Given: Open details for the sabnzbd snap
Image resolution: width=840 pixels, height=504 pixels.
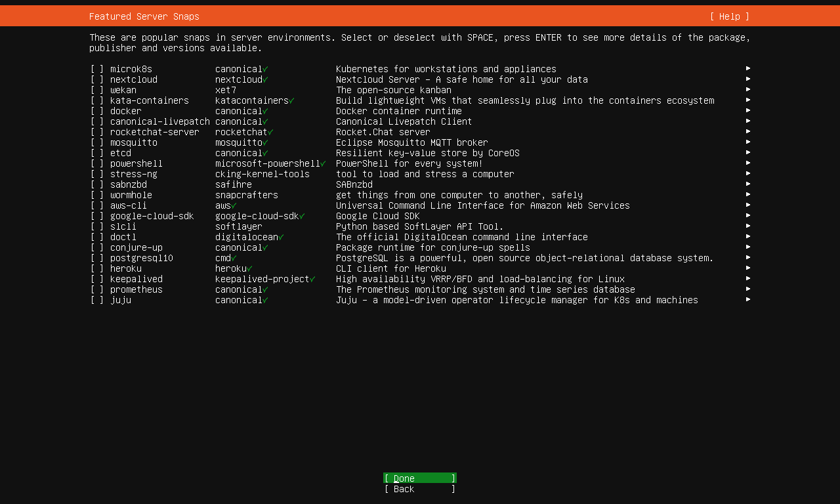Looking at the screenshot, I should coord(747,184).
